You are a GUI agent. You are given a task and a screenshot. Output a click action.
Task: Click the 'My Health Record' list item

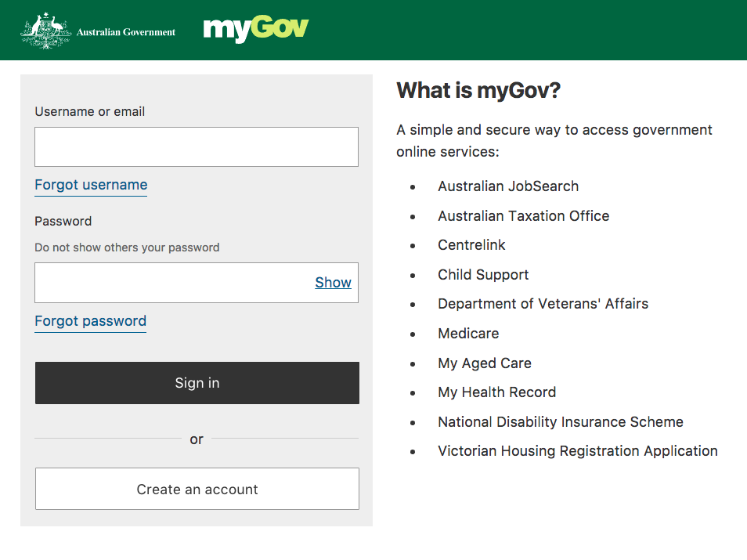pyautogui.click(x=497, y=392)
